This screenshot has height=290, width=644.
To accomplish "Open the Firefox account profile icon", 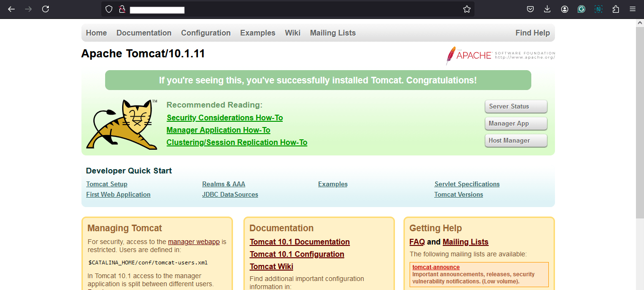I will (564, 9).
